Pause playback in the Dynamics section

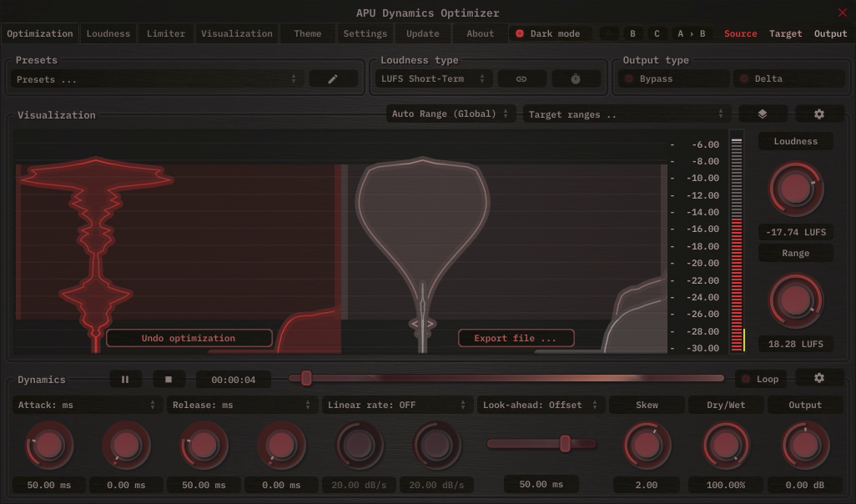tap(125, 378)
